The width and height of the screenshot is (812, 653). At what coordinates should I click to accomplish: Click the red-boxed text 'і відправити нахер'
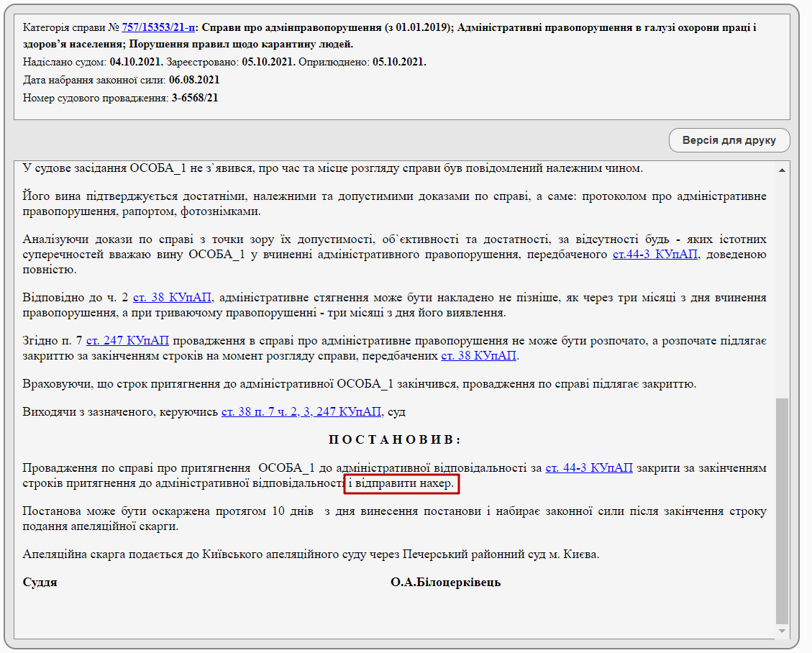click(401, 484)
